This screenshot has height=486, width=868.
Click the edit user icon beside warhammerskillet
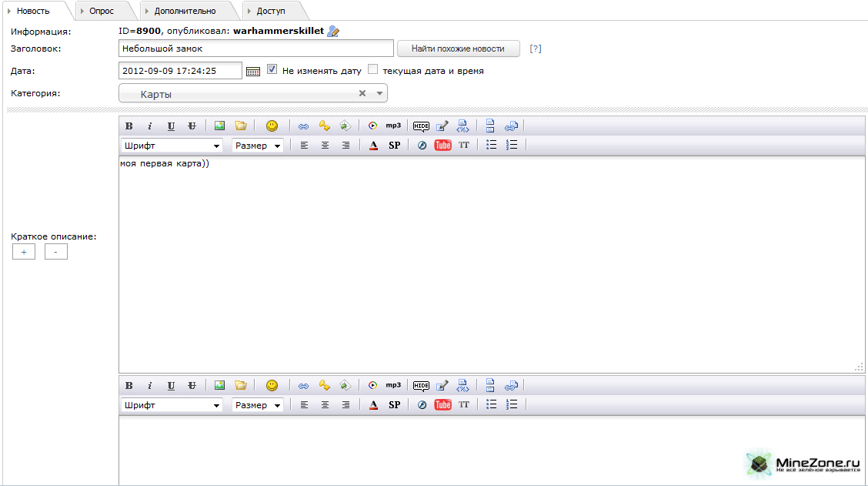pos(333,31)
